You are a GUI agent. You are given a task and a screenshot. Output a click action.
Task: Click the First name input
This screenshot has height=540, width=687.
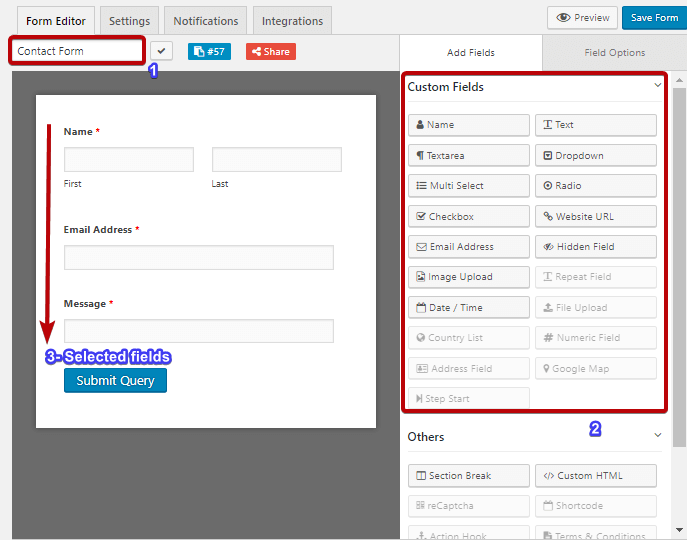(x=129, y=160)
